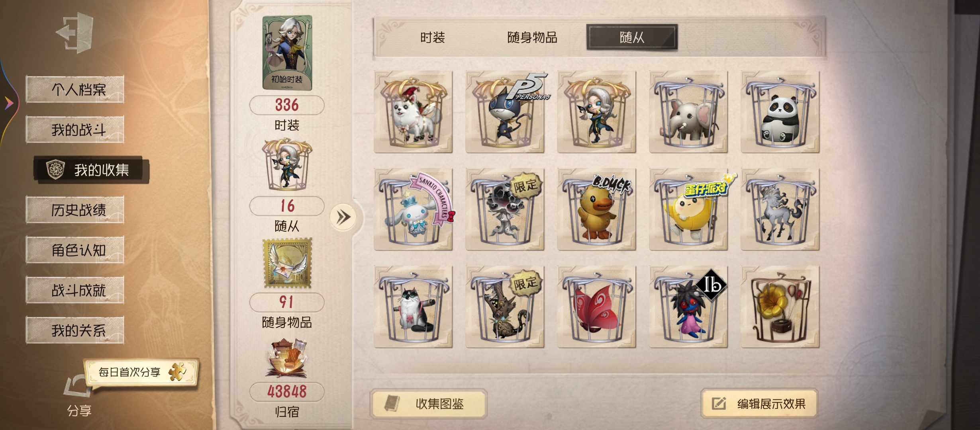Switch to the 时装 tab
The image size is (980, 430).
433,37
